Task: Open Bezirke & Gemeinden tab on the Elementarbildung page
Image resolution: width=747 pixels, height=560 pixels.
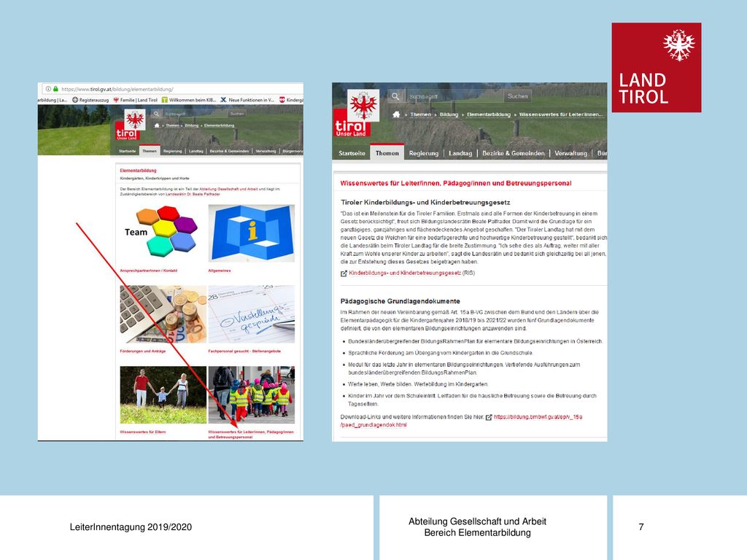Action: coord(229,151)
